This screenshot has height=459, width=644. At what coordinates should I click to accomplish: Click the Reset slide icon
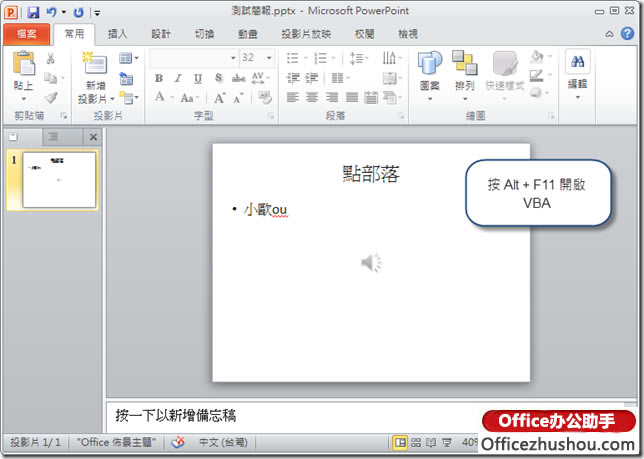point(126,78)
